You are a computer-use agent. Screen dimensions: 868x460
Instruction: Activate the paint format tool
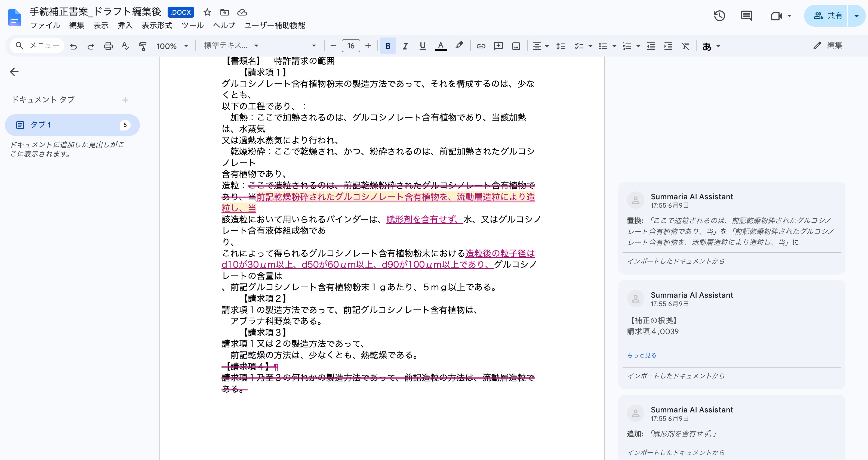click(143, 46)
